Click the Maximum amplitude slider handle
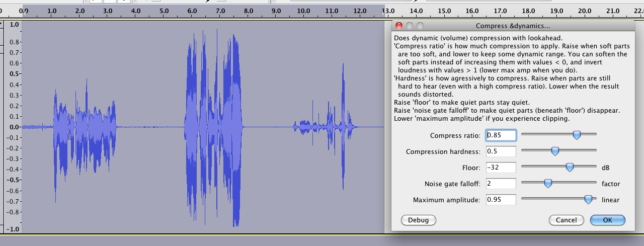The width and height of the screenshot is (644, 246). pos(588,200)
